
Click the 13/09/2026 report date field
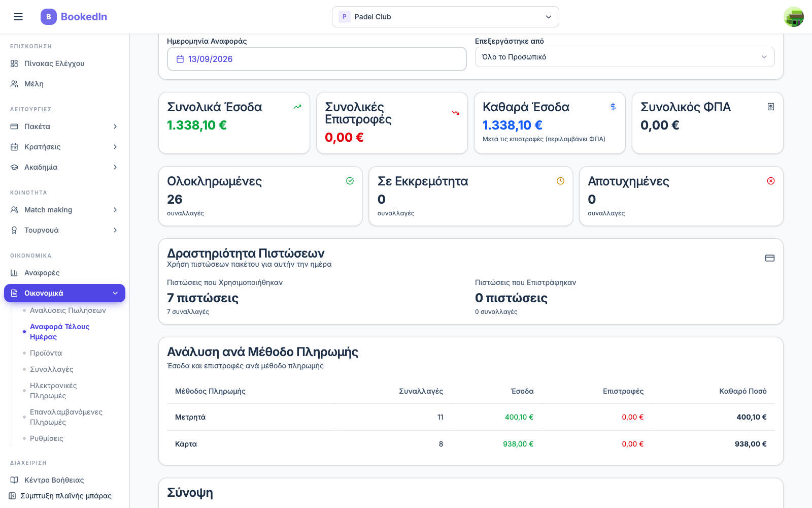point(317,59)
